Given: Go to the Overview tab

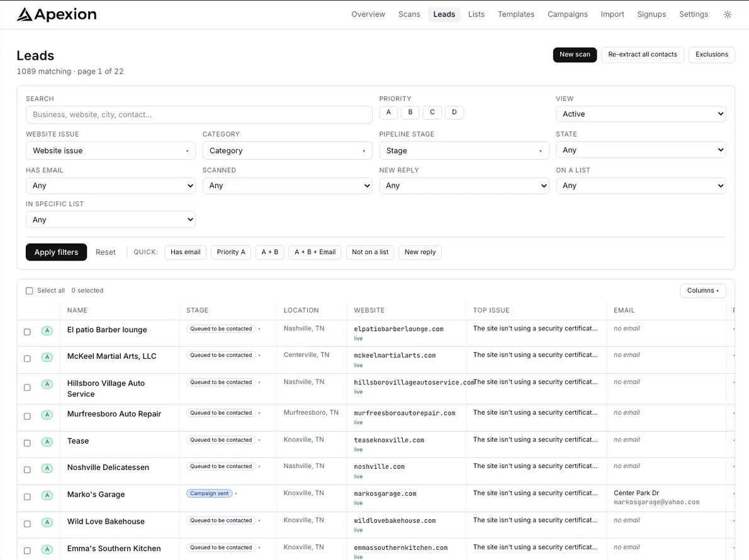Looking at the screenshot, I should coord(368,14).
